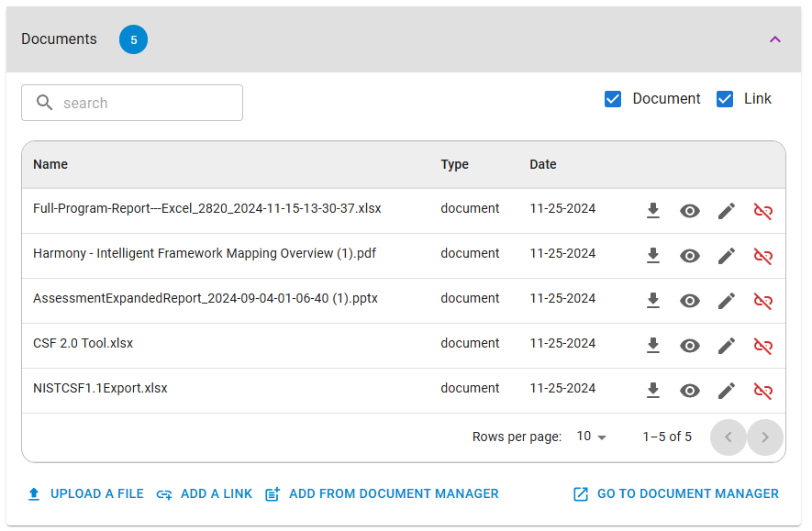Viewport: 812px width, 531px height.
Task: Go to previous page of documents
Action: tap(729, 437)
